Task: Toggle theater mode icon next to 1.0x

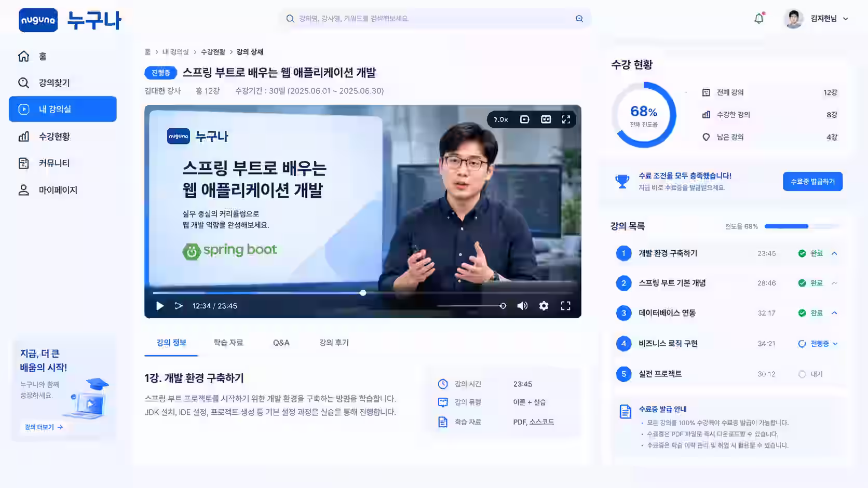Action: (x=525, y=119)
